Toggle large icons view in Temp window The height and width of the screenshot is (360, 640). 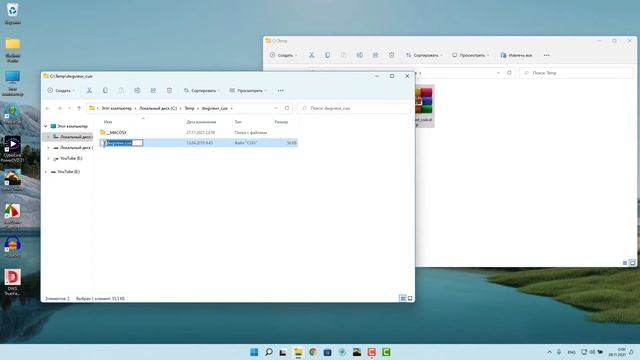coord(632,263)
